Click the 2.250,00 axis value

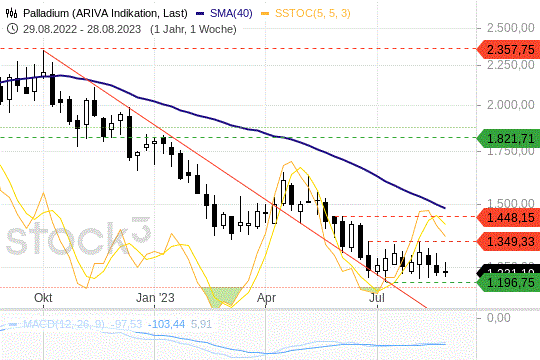pos(511,64)
